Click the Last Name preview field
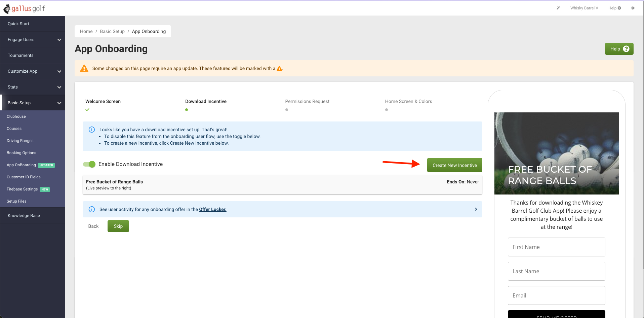Screen dimensions: 644x318 [x=556, y=271]
